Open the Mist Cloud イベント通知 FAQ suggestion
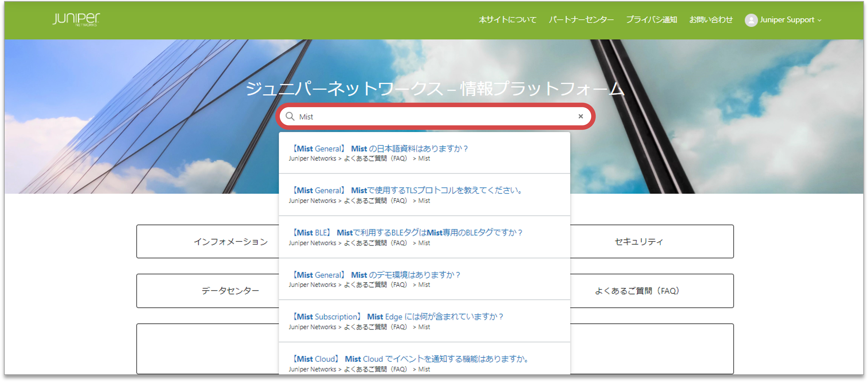The width and height of the screenshot is (868, 382). (x=410, y=359)
